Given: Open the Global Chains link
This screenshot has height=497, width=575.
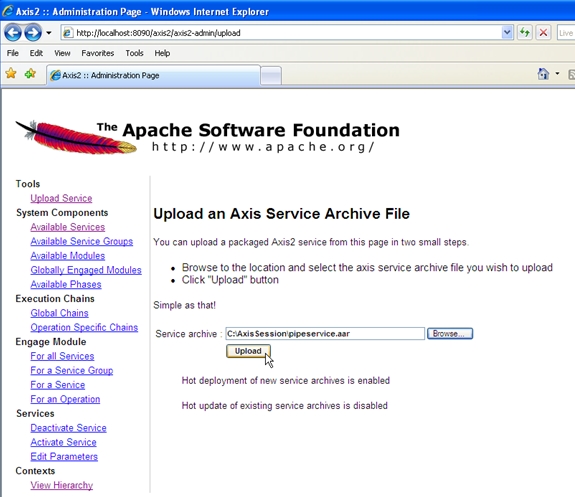Looking at the screenshot, I should coord(59,313).
